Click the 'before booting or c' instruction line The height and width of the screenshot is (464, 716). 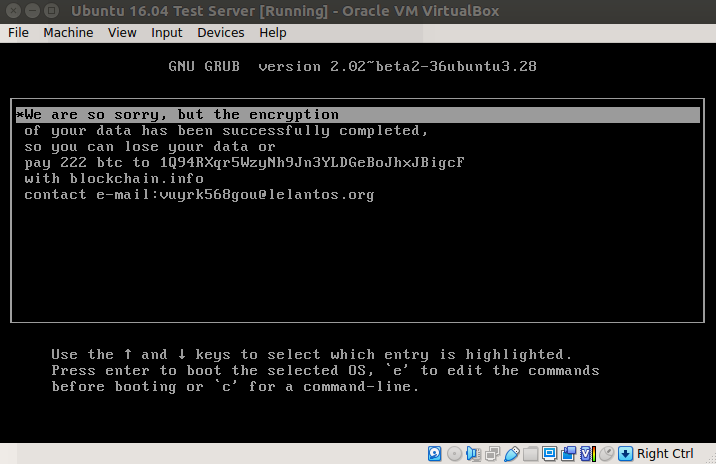click(x=235, y=387)
